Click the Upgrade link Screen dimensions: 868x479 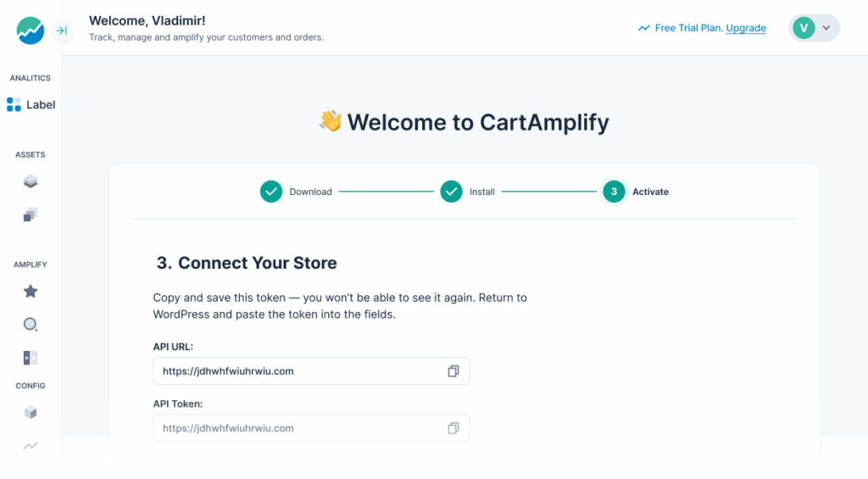point(746,28)
